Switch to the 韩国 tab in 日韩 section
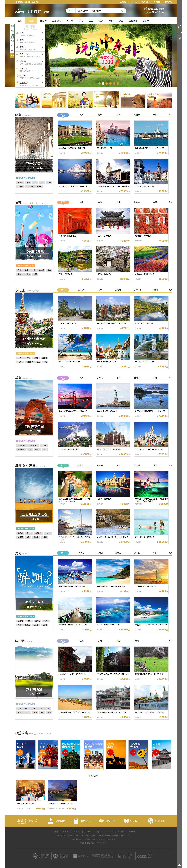This screenshot has height=868, width=187. pos(81,203)
